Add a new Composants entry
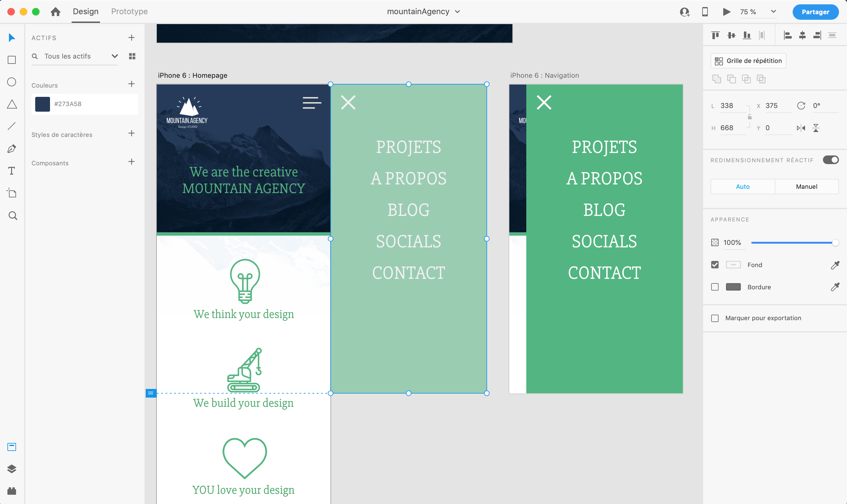 click(131, 162)
